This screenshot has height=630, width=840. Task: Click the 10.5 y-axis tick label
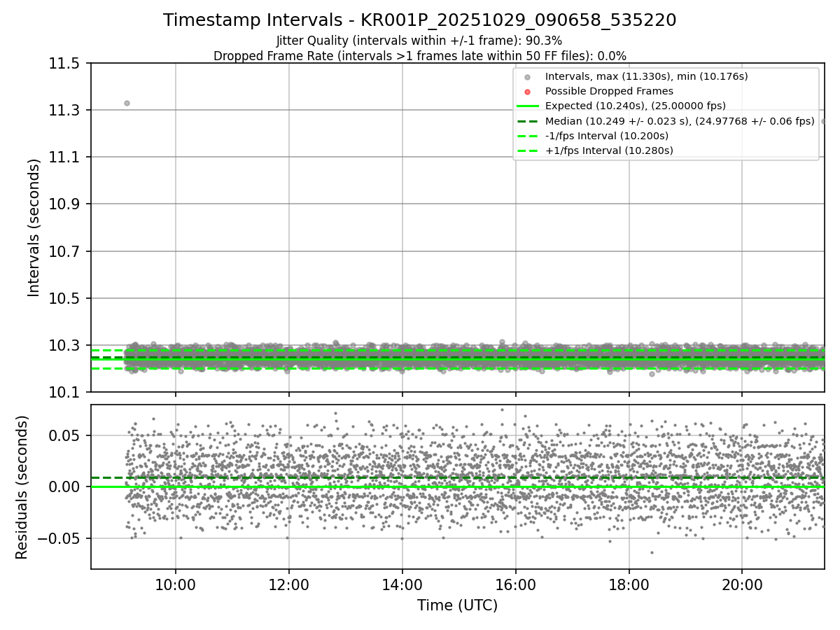[x=63, y=298]
